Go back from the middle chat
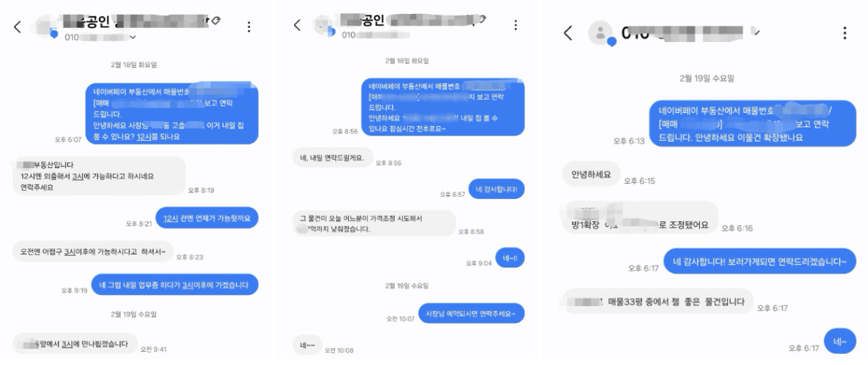Viewport: 868px width, 365px height. click(297, 25)
